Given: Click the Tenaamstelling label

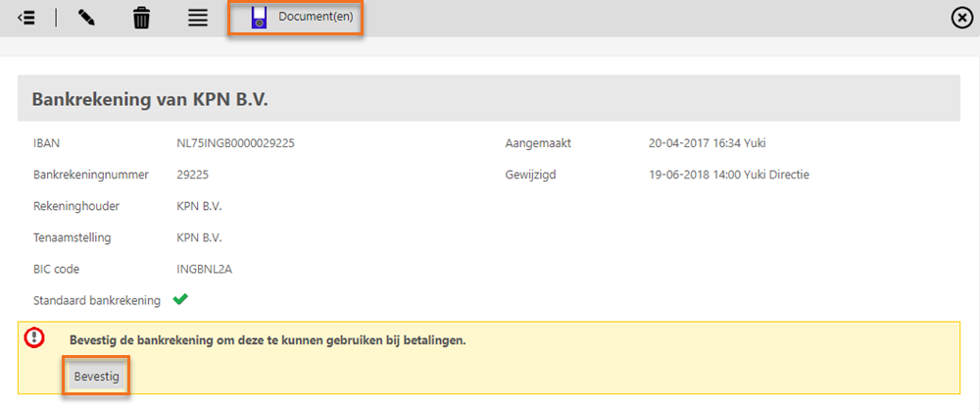Looking at the screenshot, I should tap(73, 237).
